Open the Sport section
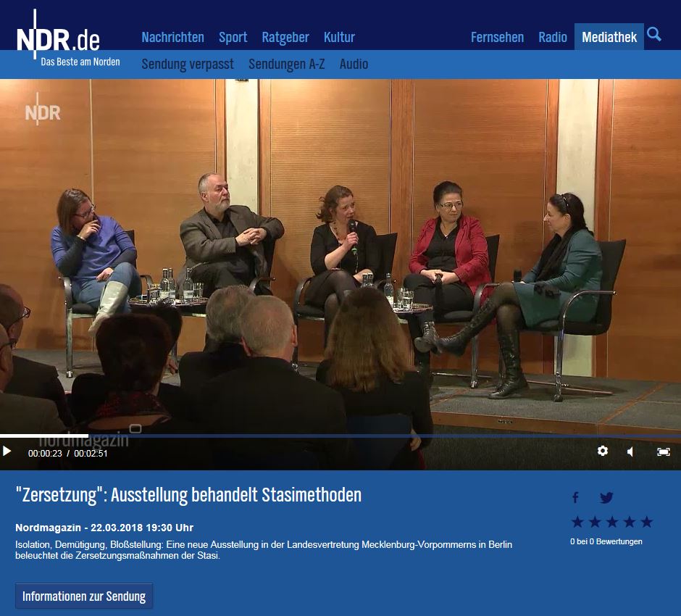 [x=233, y=37]
